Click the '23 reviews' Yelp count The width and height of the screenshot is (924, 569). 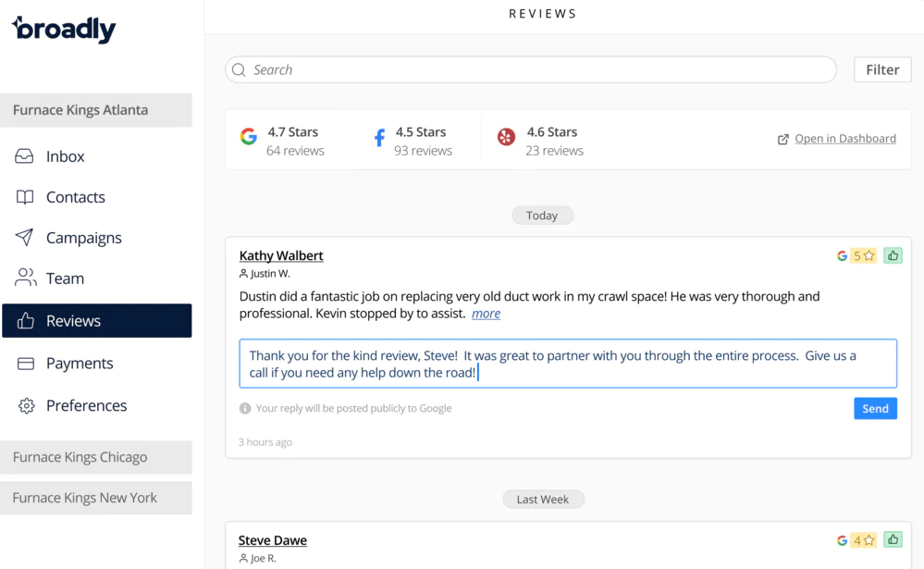pos(555,151)
